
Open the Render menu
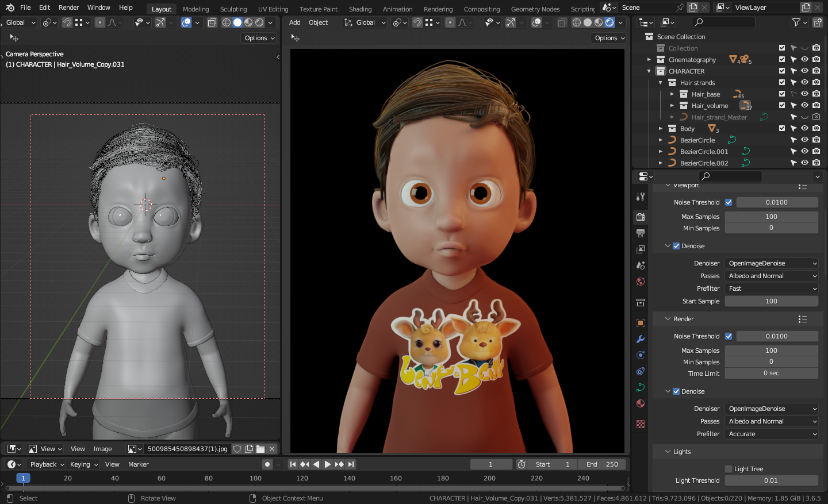click(x=68, y=7)
